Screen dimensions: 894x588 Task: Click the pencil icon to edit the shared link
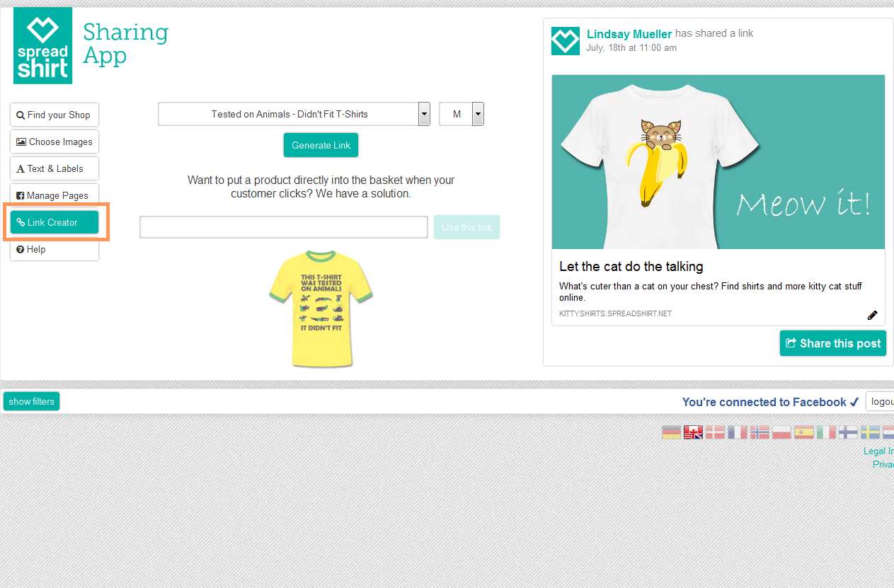click(x=872, y=315)
